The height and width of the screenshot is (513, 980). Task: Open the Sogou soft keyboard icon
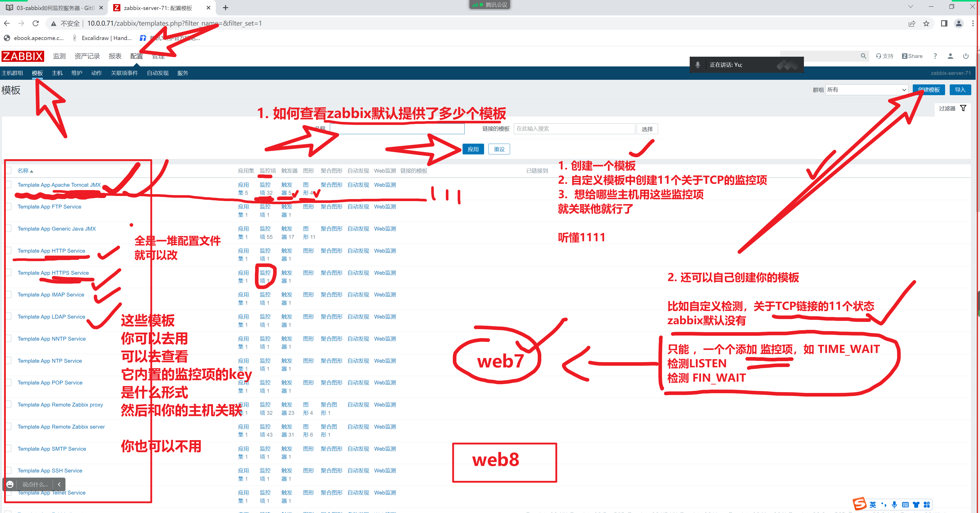click(x=906, y=505)
